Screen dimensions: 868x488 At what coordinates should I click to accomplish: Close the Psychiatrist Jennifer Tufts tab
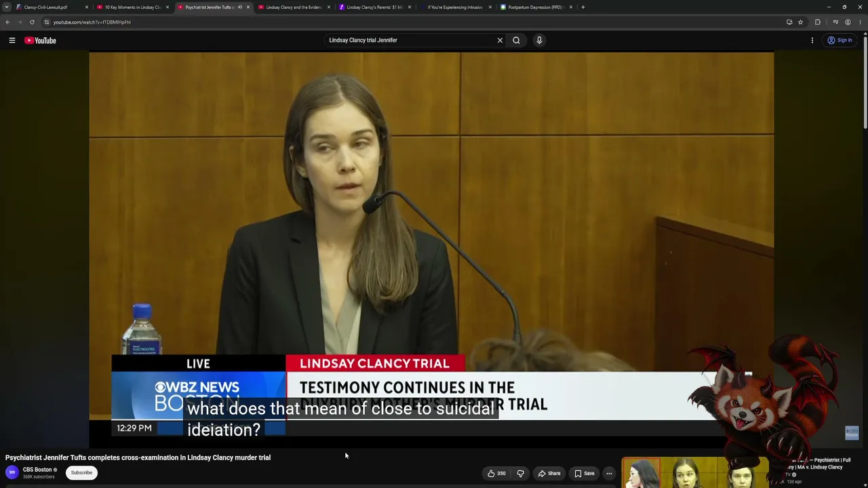pos(248,7)
